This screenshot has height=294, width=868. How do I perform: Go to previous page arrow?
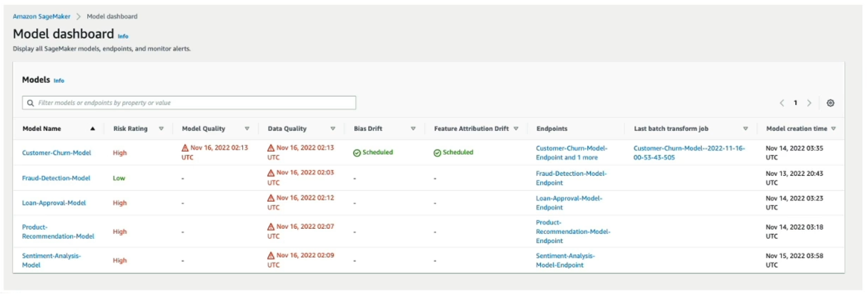click(x=782, y=103)
